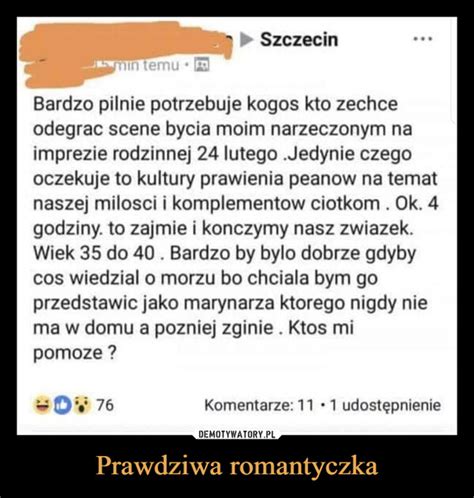This screenshot has width=474, height=498.
Task: Open the 76 reactions count list
Action: coord(105,405)
